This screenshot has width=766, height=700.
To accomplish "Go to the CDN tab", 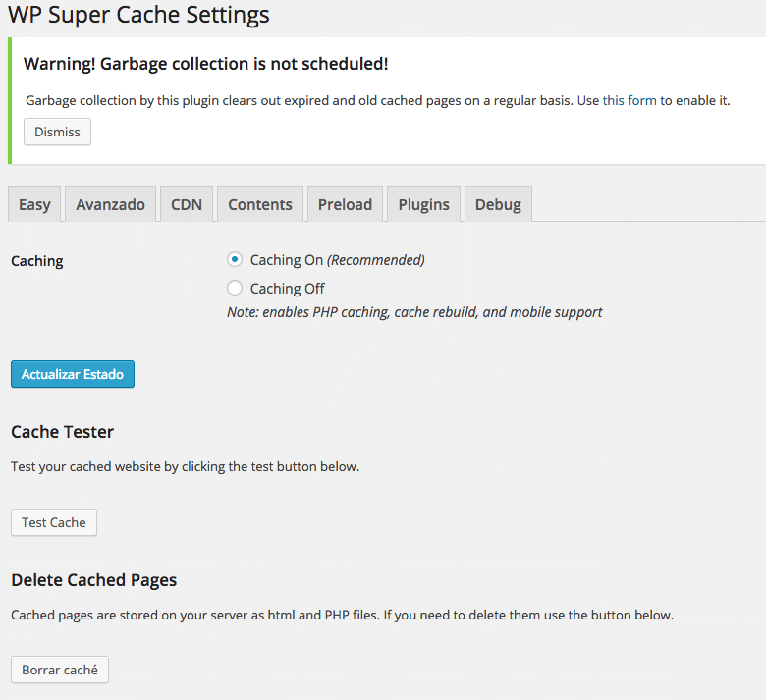I will tap(187, 204).
